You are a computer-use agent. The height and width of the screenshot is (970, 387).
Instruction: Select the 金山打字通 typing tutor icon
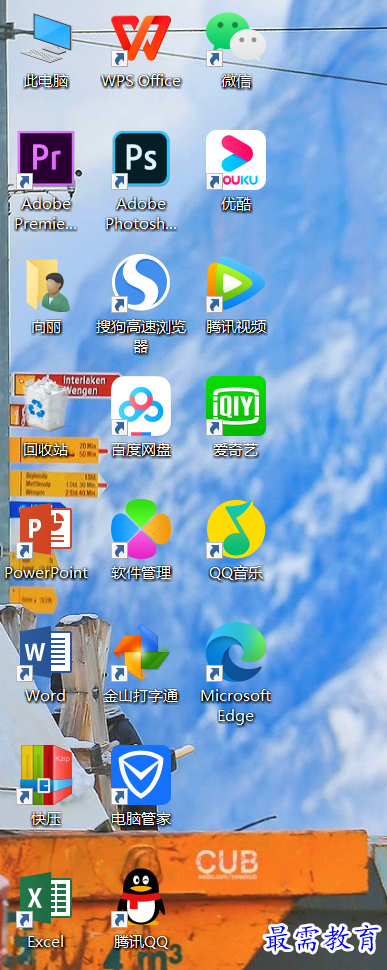point(141,653)
